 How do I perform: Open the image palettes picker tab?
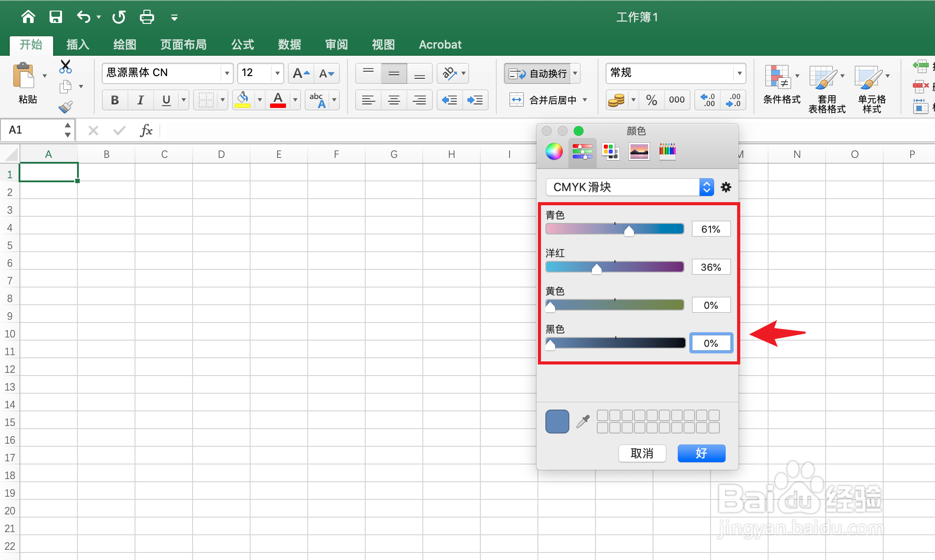click(x=639, y=152)
